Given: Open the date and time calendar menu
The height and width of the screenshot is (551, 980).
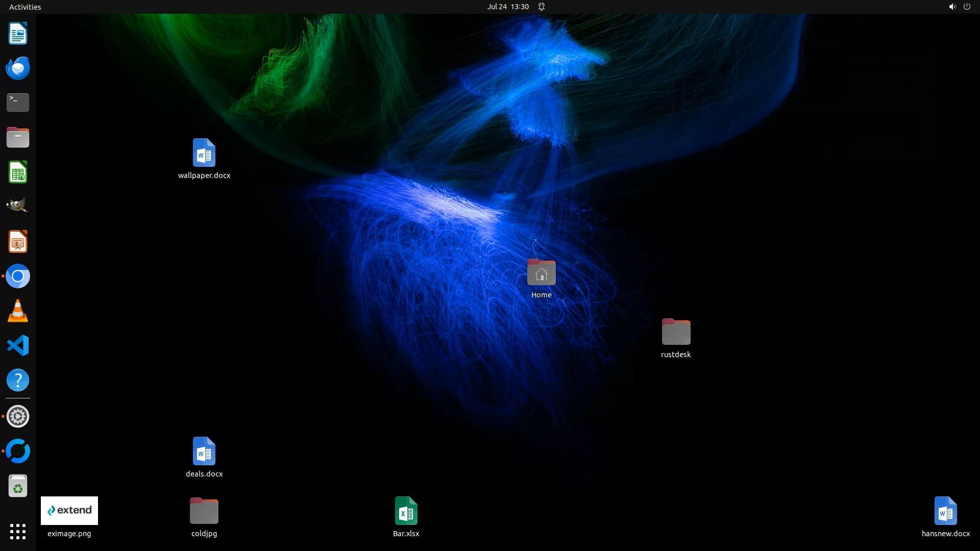Looking at the screenshot, I should (x=507, y=7).
